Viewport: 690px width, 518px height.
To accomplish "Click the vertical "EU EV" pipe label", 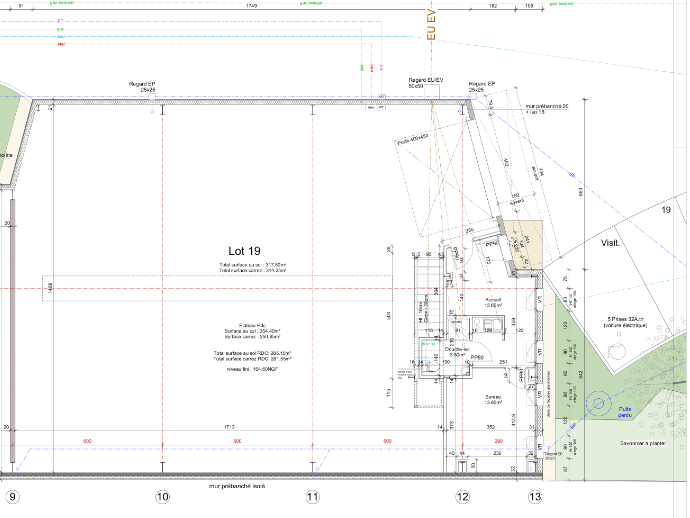I will coord(431,25).
